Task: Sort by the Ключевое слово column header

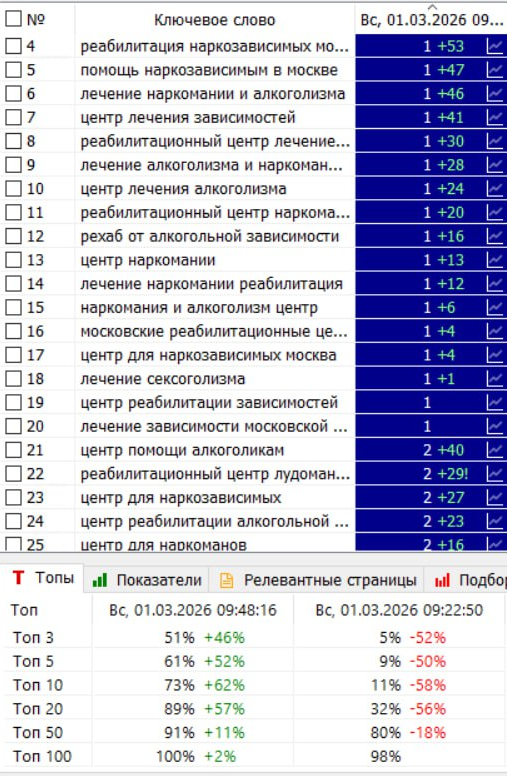Action: point(214,20)
